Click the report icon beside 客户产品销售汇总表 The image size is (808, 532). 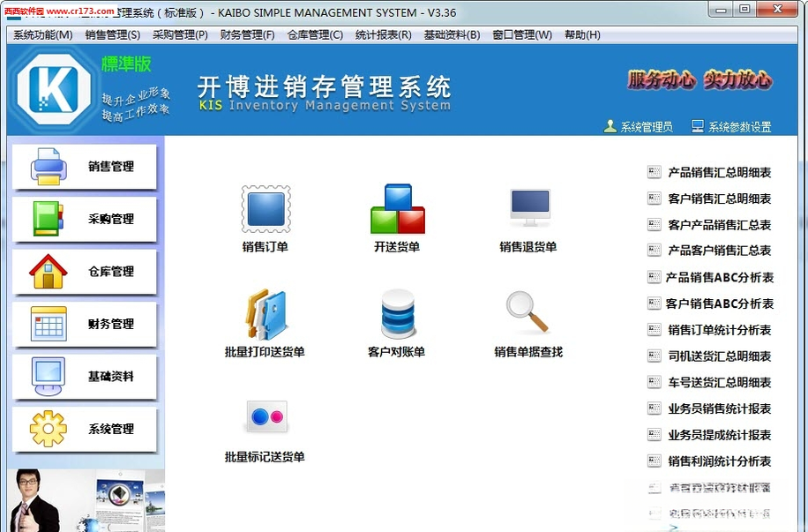(655, 225)
